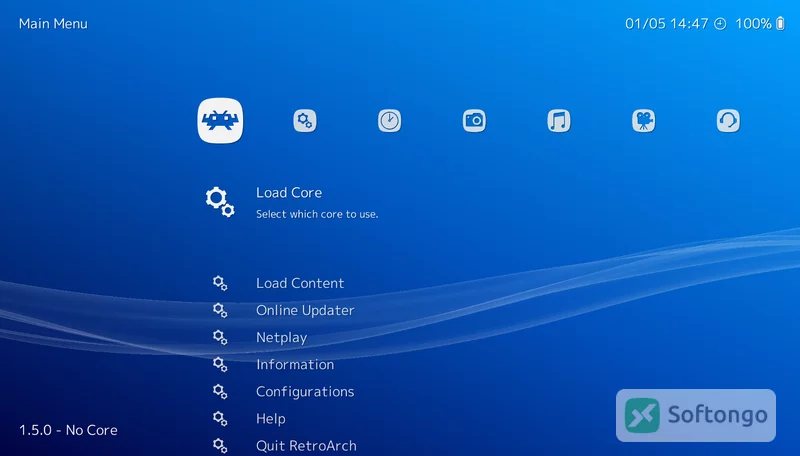This screenshot has width=800, height=456.
Task: Open the Settings gears tab icon
Action: tap(305, 121)
